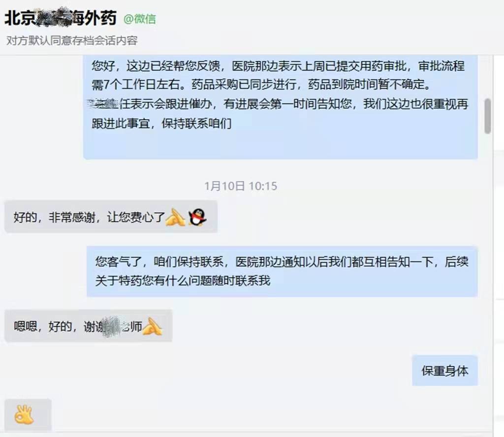Select the 嗯嗯，好的 message bubble
The image size is (504, 437).
click(x=89, y=326)
